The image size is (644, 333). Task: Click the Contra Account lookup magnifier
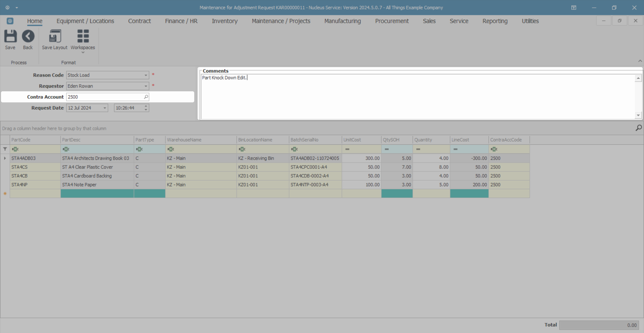point(146,97)
